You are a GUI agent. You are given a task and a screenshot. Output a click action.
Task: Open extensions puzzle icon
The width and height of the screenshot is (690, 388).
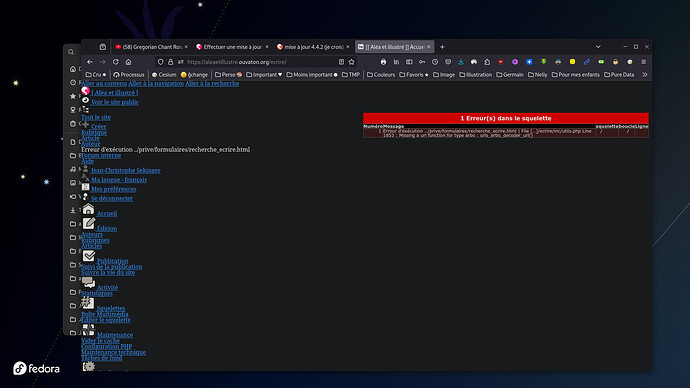(x=487, y=62)
